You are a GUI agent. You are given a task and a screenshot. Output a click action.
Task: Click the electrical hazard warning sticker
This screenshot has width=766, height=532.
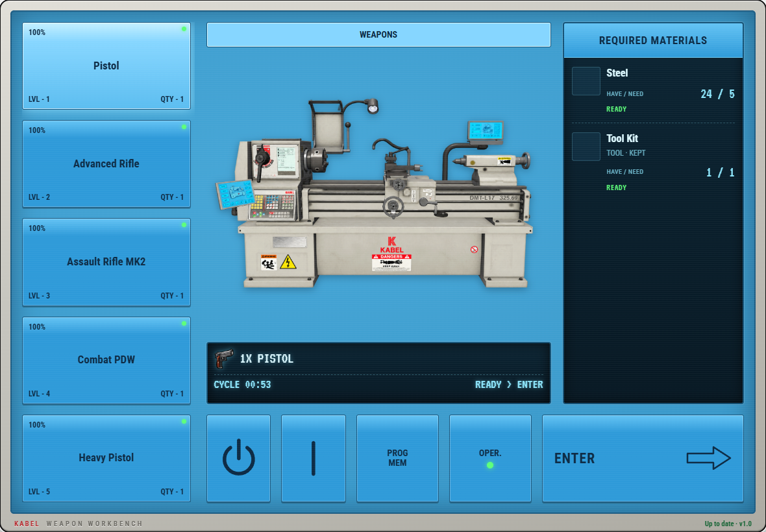coord(288,263)
